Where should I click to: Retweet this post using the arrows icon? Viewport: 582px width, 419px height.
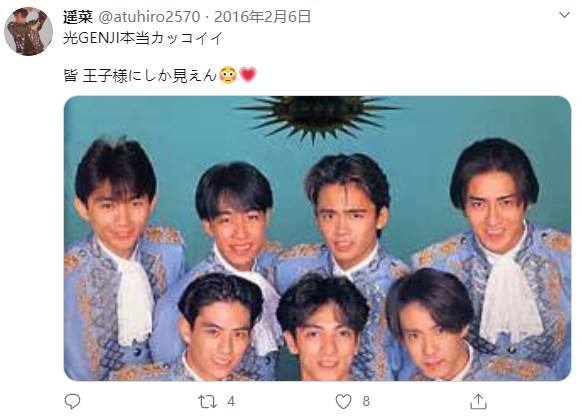pyautogui.click(x=207, y=402)
